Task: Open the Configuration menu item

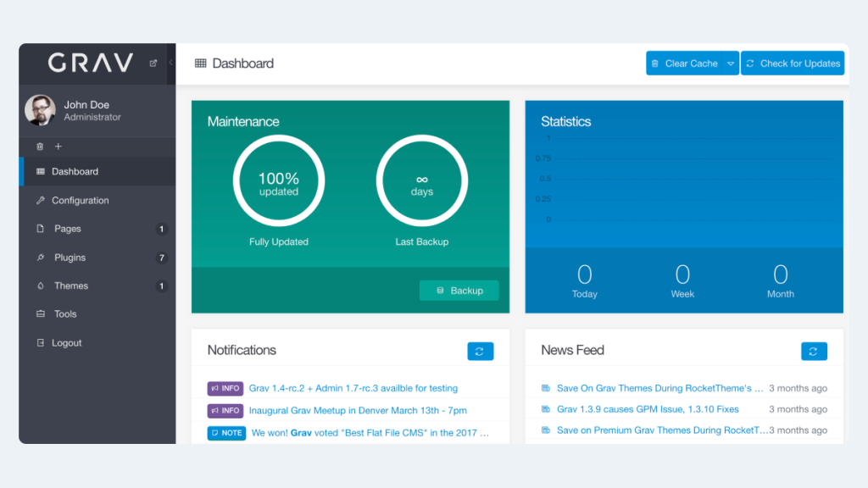Action: pyautogui.click(x=97, y=200)
